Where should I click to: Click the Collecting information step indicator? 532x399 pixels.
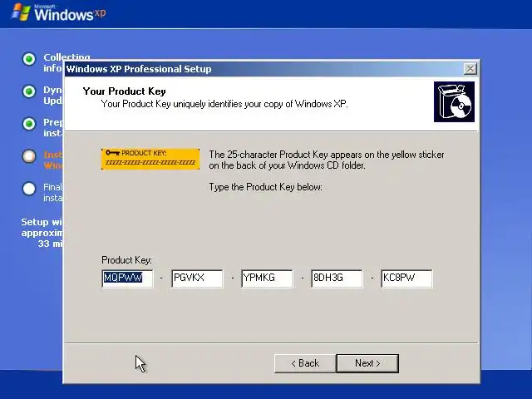29,59
